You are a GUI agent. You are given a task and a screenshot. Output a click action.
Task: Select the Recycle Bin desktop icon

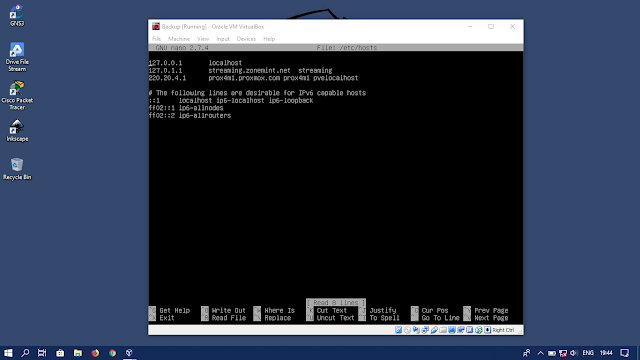click(17, 169)
